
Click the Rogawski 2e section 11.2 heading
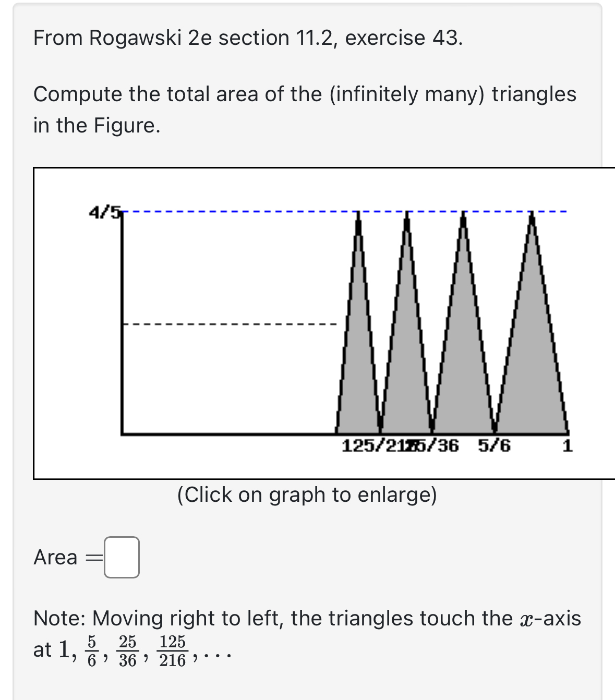(x=248, y=38)
